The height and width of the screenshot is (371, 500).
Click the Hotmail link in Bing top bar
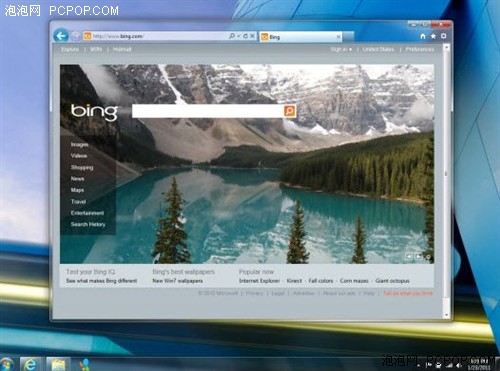(x=122, y=49)
